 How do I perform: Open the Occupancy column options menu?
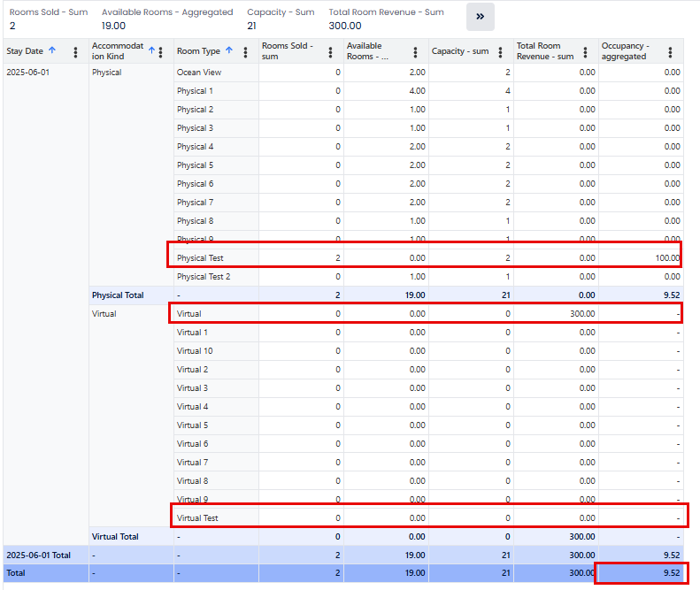click(x=670, y=52)
